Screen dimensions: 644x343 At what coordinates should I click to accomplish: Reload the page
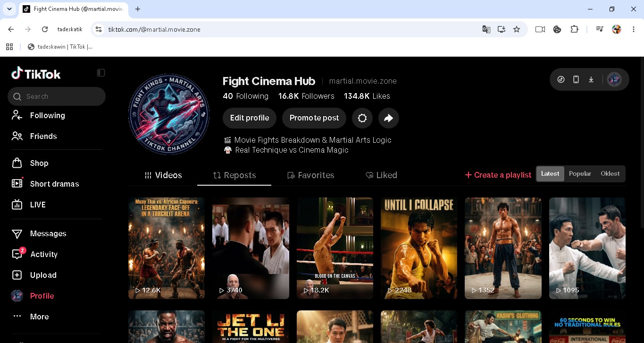45,29
